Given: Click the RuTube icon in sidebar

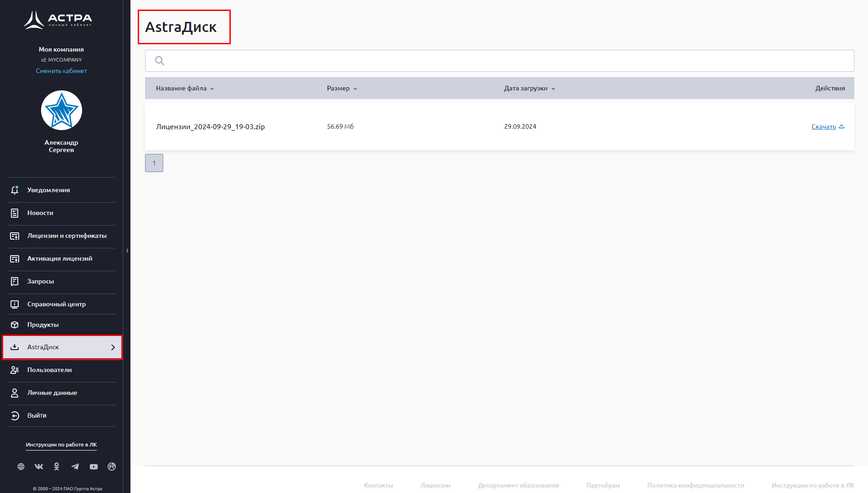Looking at the screenshot, I should coord(112,467).
